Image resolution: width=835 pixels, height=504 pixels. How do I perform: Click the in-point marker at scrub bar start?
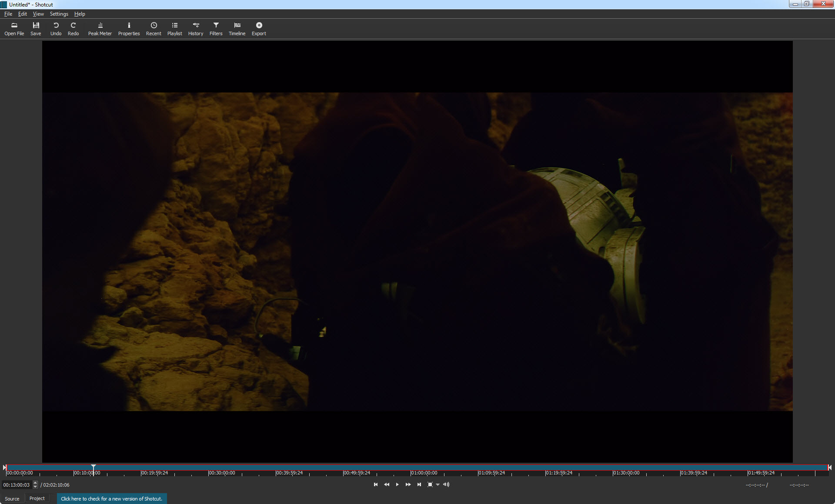[x=4, y=468]
